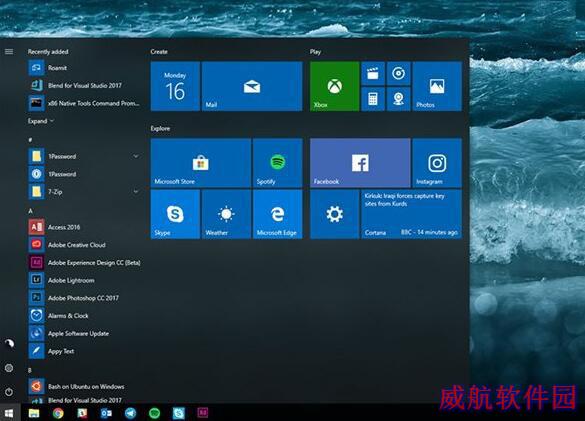Open the Microsoft Store tile
The height and width of the screenshot is (421, 585).
[201, 163]
